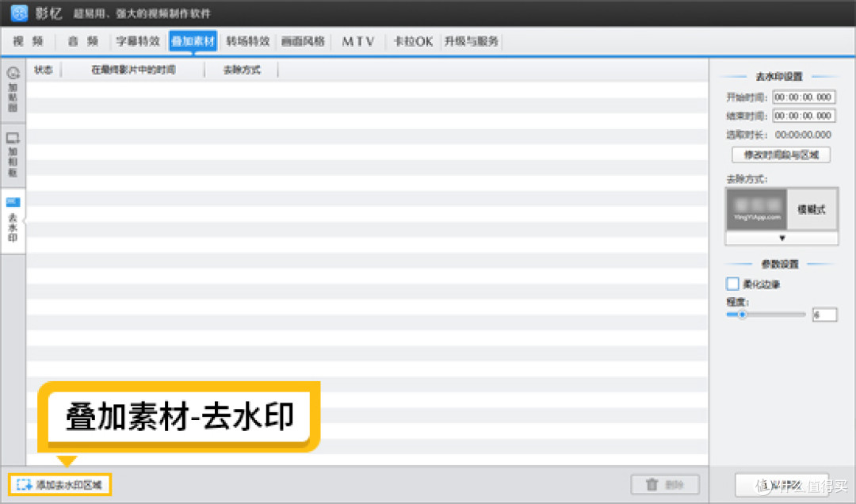The image size is (856, 504).
Task: Click the 状态 column header
Action: pyautogui.click(x=44, y=70)
